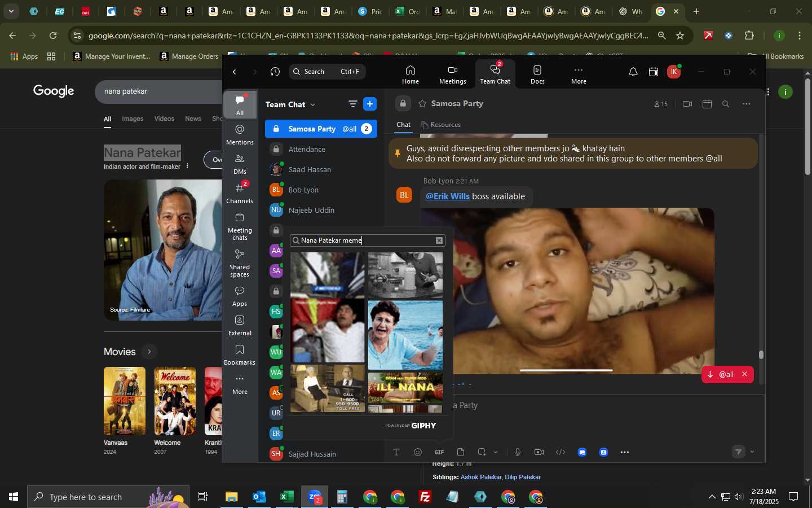Filter the Team Chat list
Viewport: 812px width, 508px height.
(x=352, y=104)
